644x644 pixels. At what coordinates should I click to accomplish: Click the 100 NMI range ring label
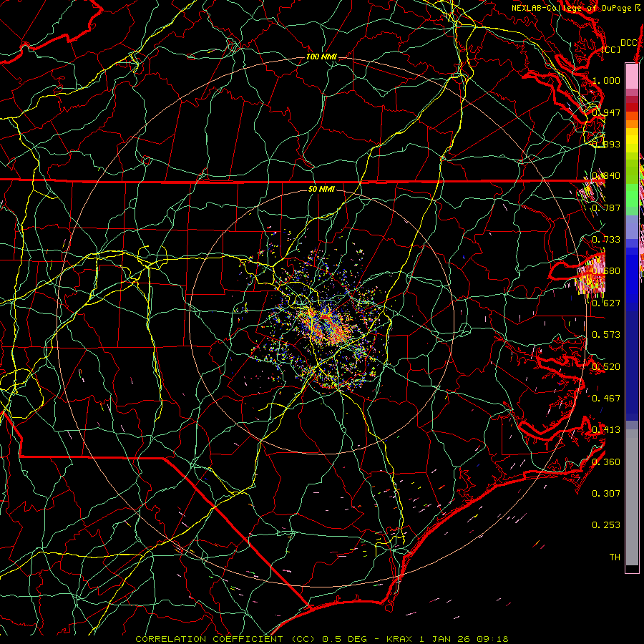point(321,57)
